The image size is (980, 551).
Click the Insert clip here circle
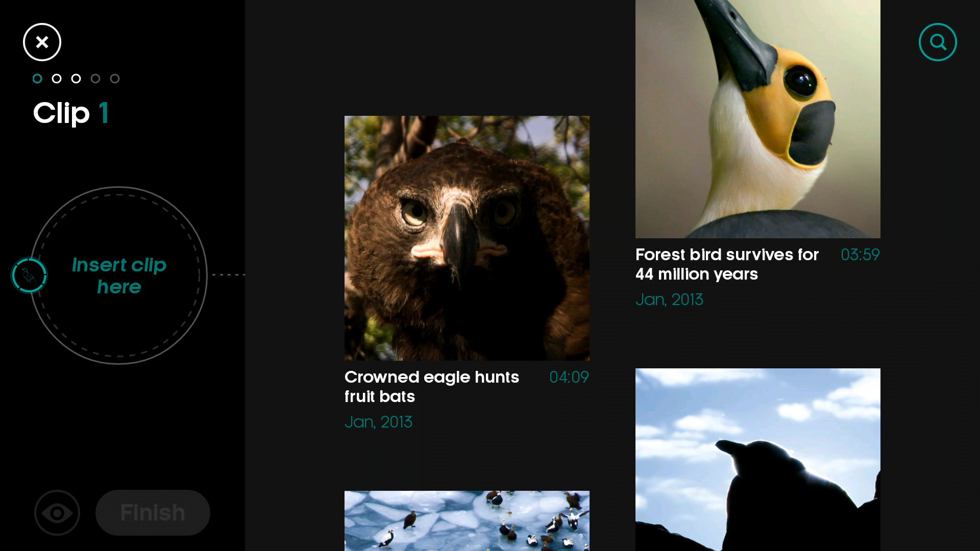[119, 275]
